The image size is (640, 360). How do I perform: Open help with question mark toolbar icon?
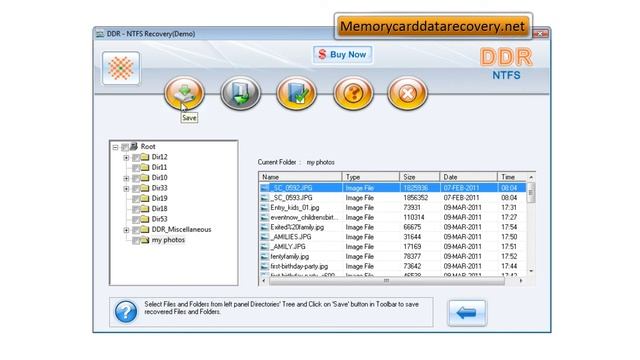pyautogui.click(x=353, y=93)
